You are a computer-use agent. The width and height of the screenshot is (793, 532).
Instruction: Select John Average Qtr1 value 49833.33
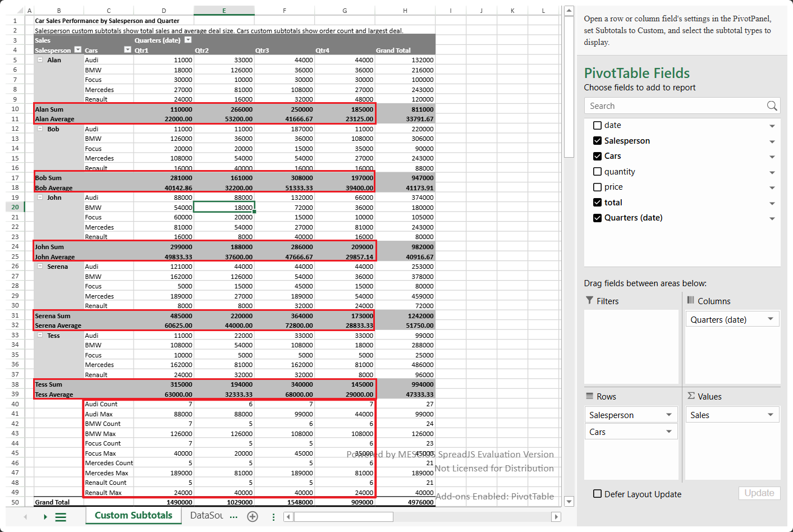(x=164, y=257)
